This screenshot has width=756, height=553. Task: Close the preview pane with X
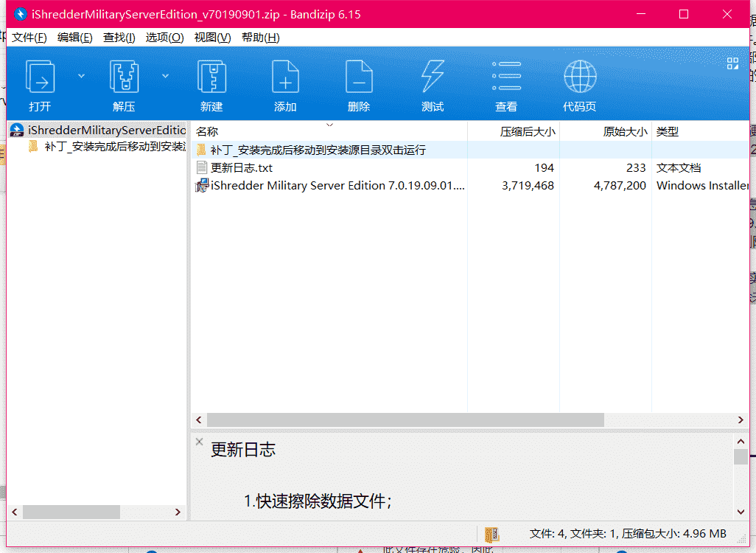point(199,442)
